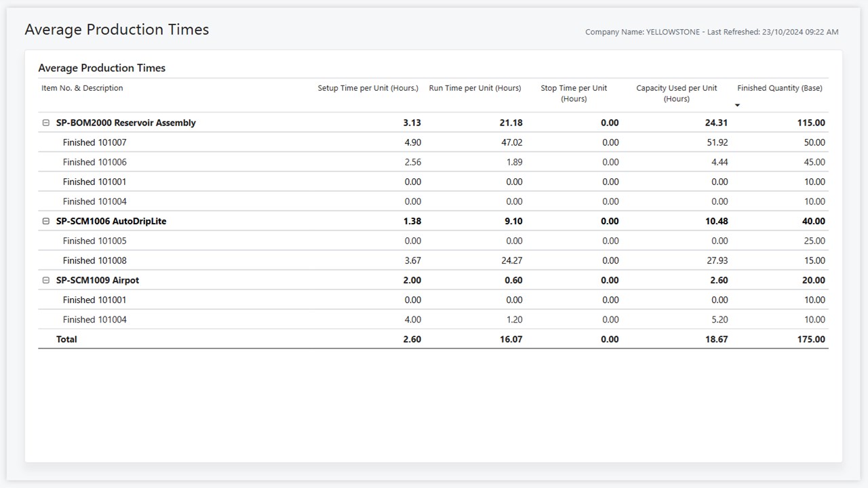
Task: Click run time value 9.10
Action: pos(514,221)
